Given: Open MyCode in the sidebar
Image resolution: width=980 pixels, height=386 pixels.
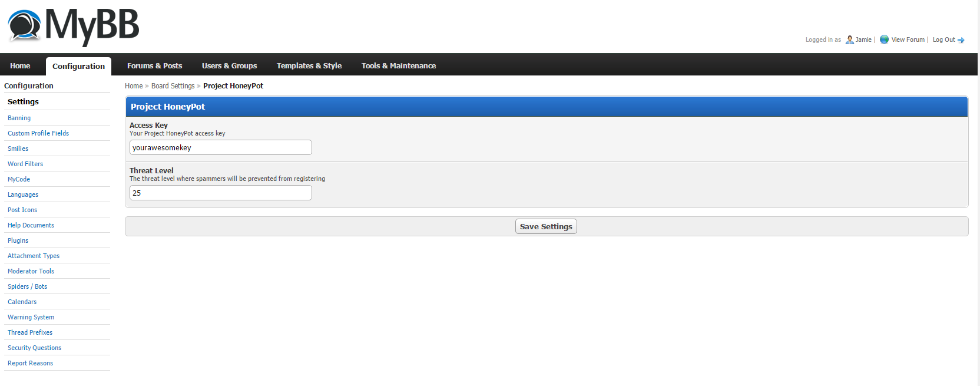Looking at the screenshot, I should tap(19, 179).
